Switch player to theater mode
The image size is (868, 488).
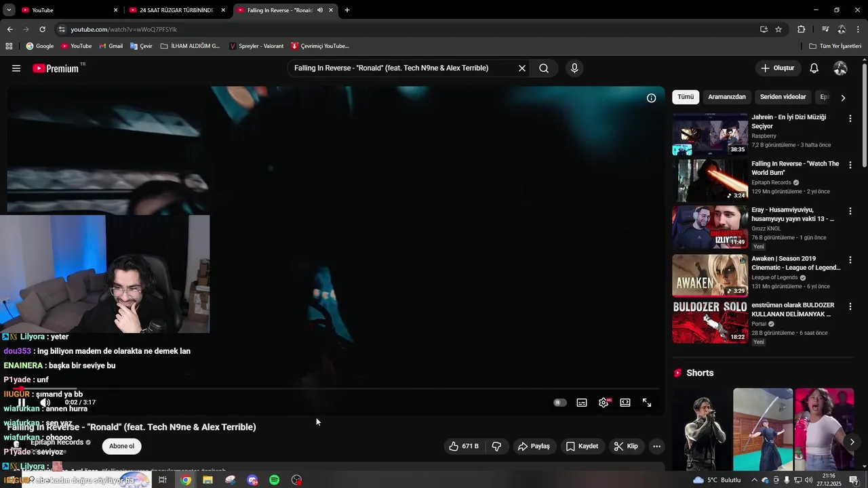point(625,403)
